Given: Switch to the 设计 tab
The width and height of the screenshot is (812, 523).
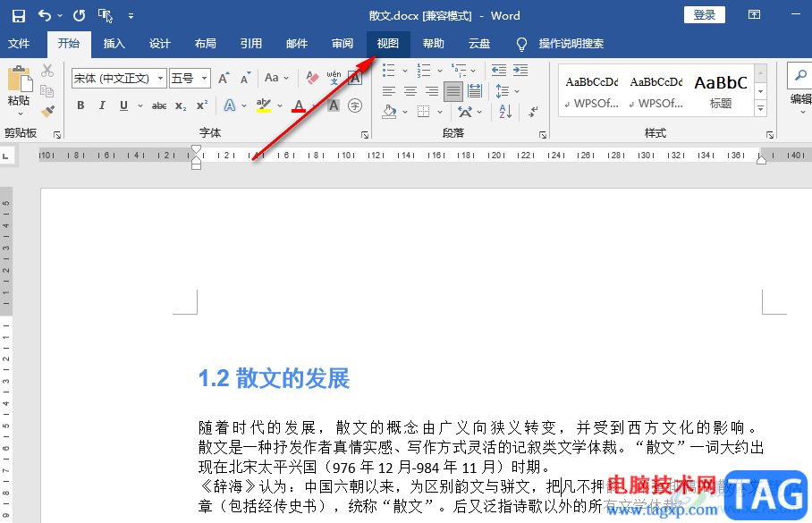Looking at the screenshot, I should tap(159, 44).
